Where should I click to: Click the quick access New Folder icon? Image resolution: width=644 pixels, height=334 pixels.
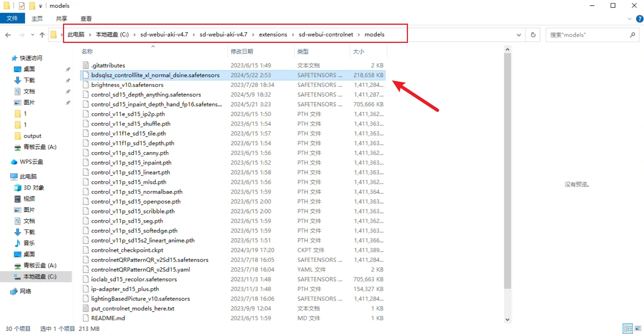(32, 6)
